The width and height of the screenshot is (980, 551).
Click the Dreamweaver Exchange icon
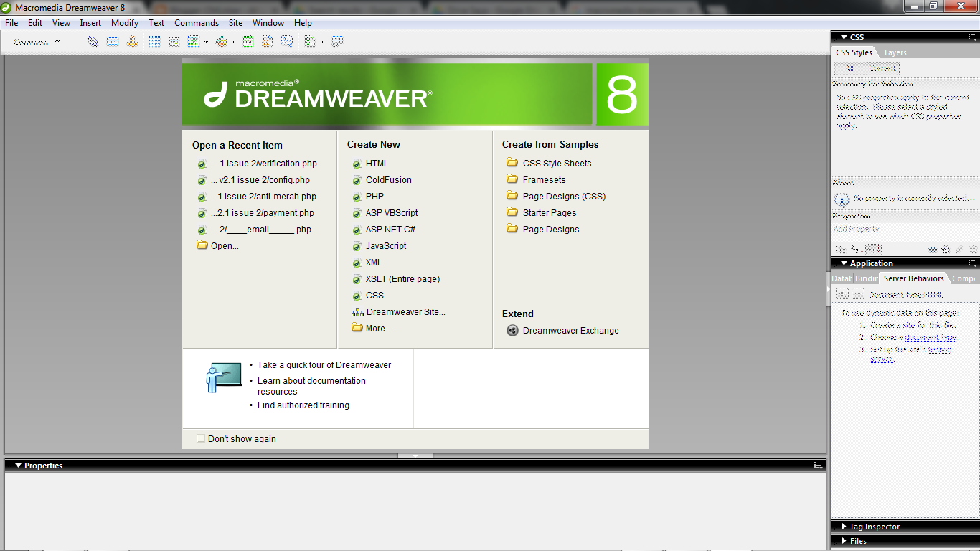512,331
